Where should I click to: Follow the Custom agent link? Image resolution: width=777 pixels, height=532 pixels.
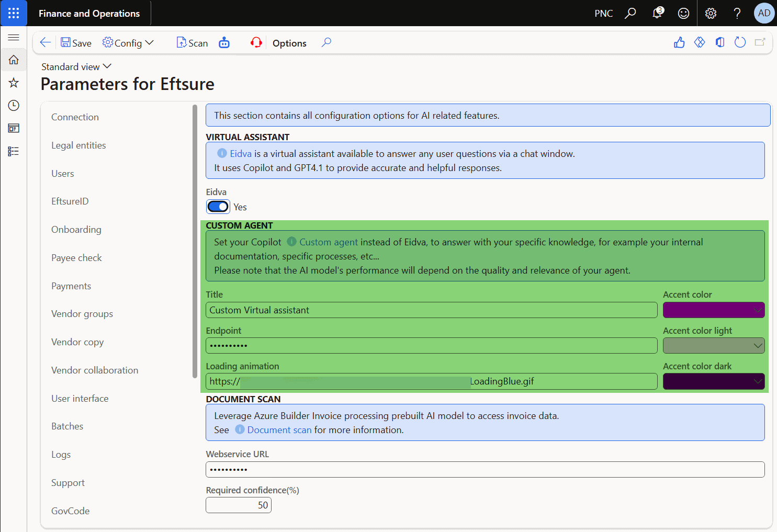(329, 242)
